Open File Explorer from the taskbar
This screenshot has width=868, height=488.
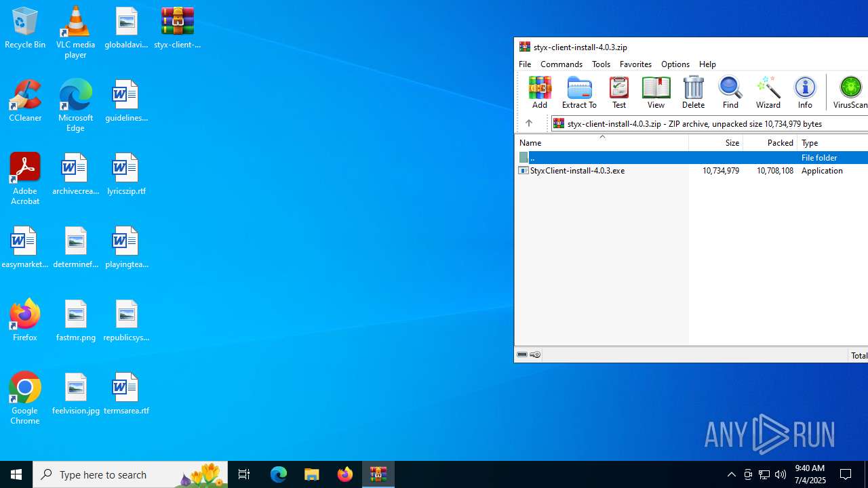(x=312, y=474)
